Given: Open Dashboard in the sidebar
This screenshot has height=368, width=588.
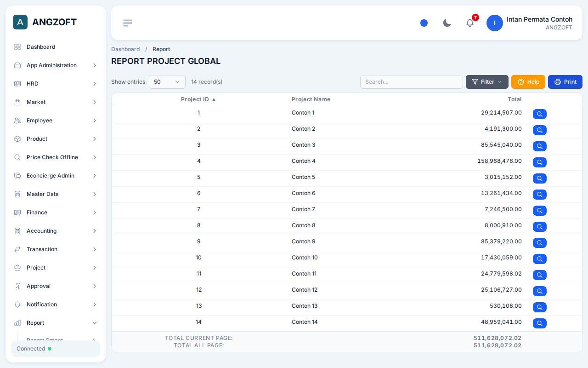Looking at the screenshot, I should pyautogui.click(x=56, y=47).
